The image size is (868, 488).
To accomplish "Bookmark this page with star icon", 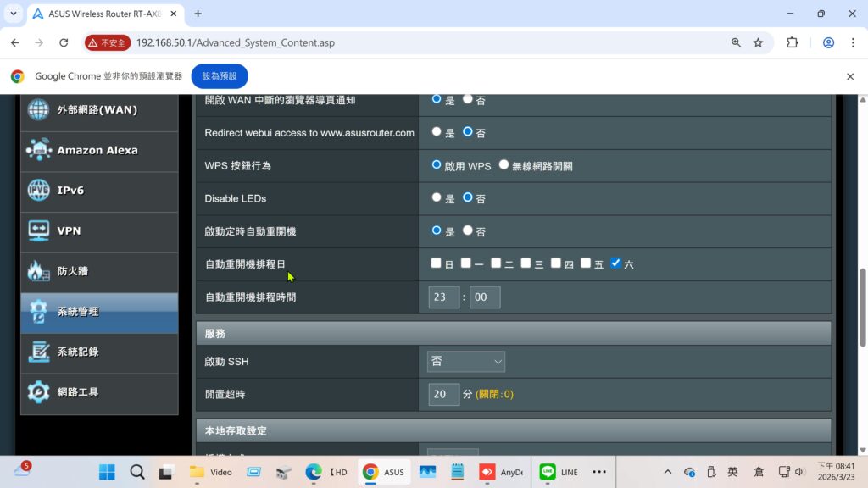I will tap(758, 42).
